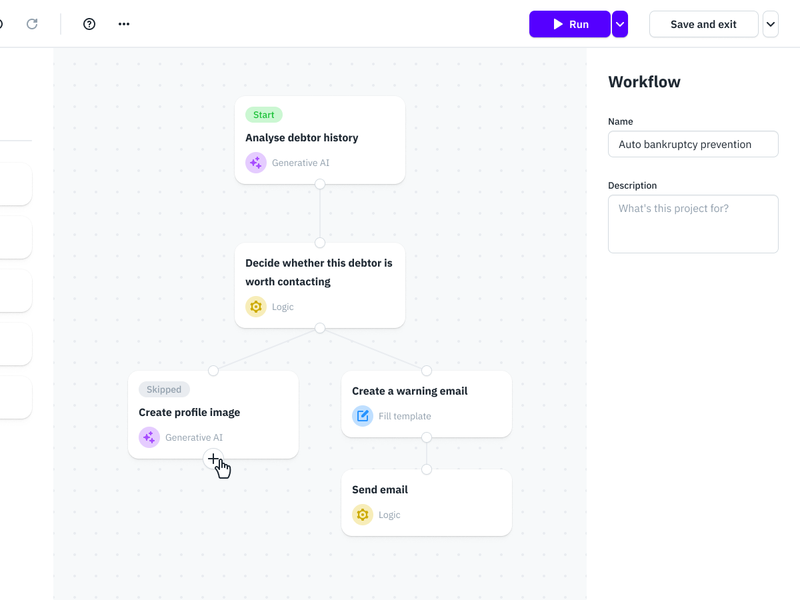Click Logic gear icon on Send email
The width and height of the screenshot is (800, 600).
[362, 515]
